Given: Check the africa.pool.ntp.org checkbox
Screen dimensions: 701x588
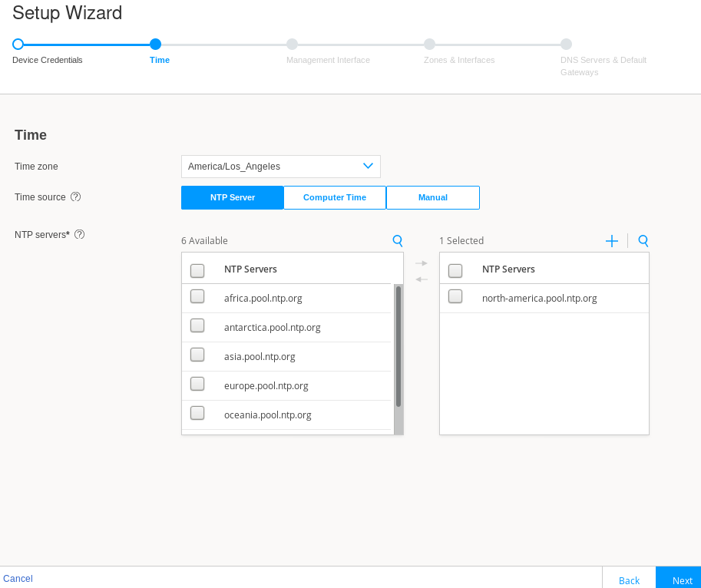Looking at the screenshot, I should (x=197, y=296).
